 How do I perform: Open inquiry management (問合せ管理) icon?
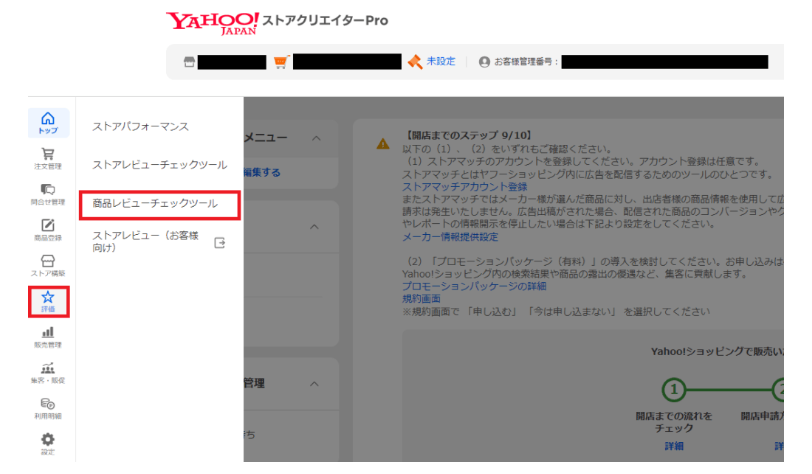click(x=48, y=193)
